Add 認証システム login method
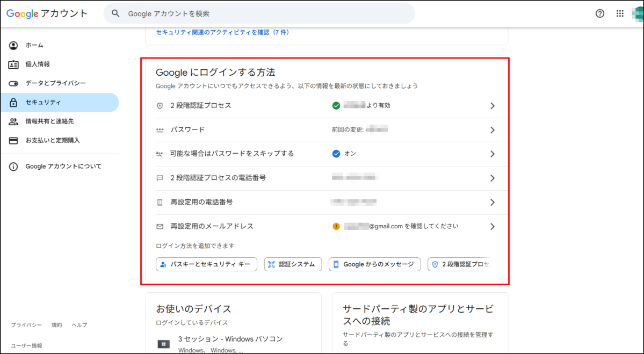Viewport: 644px width, 354px height. coord(293,264)
